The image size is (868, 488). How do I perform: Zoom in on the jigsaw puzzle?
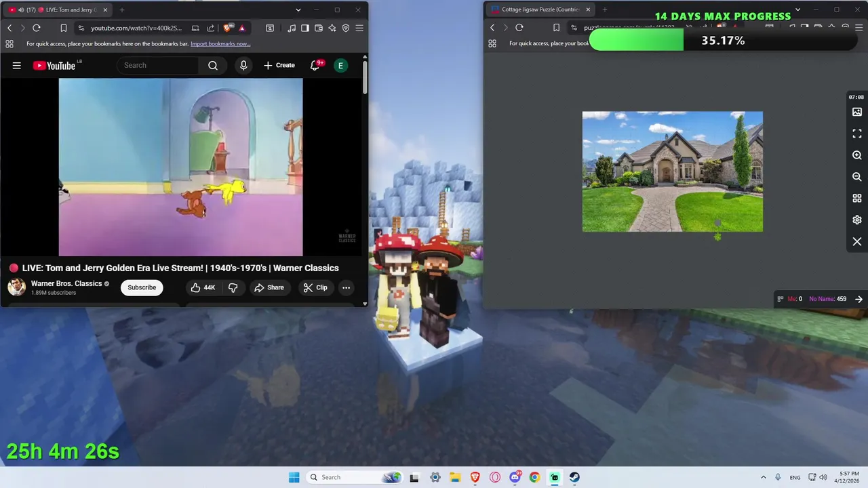857,155
